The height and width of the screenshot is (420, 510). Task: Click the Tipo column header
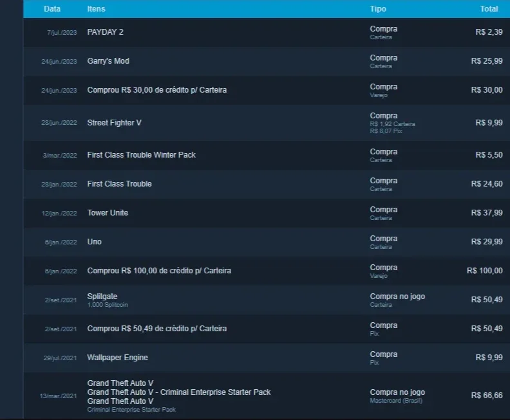point(378,9)
